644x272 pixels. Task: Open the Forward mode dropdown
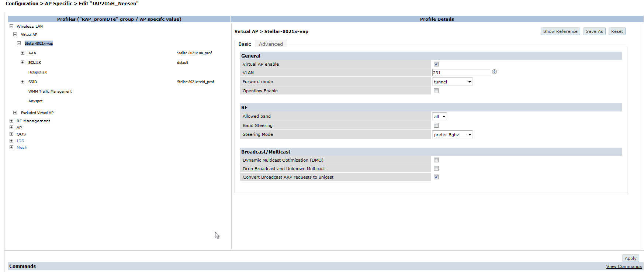452,82
